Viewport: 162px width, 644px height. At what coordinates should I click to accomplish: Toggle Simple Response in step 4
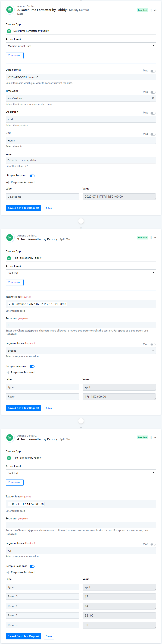pos(32,566)
